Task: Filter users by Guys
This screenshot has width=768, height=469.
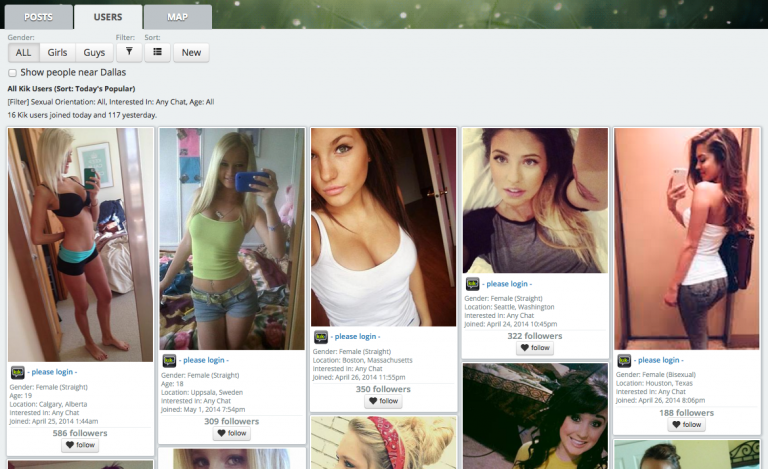Action: click(x=93, y=53)
